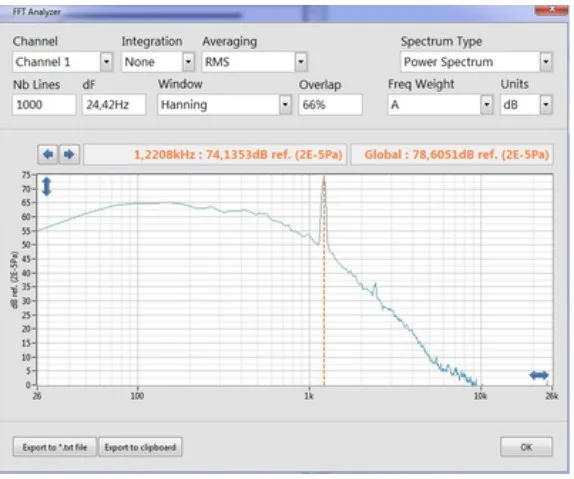
Task: Move cursor right with the right arrow button
Action: [69, 155]
